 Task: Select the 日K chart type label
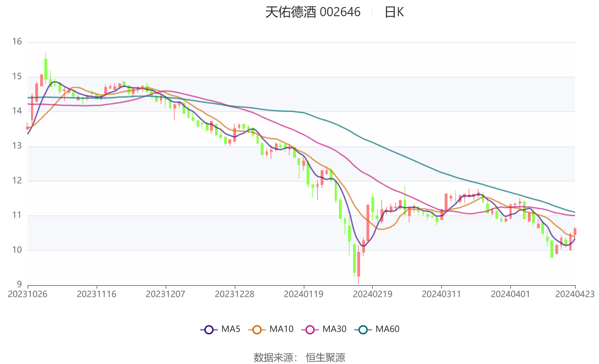pyautogui.click(x=394, y=12)
